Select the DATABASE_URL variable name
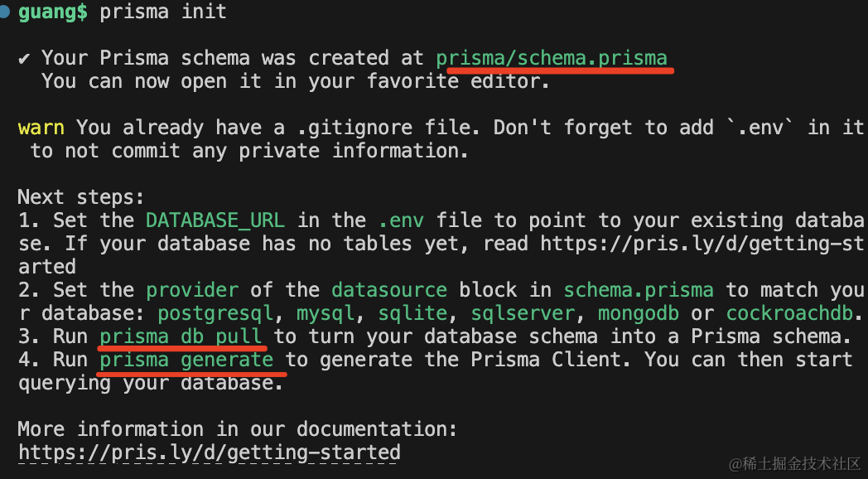This screenshot has height=479, width=868. coord(215,220)
